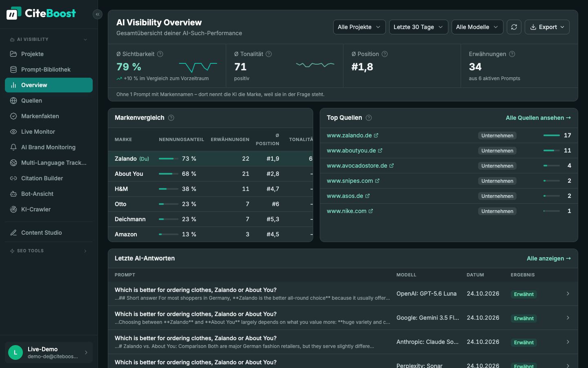Open the Alle Modelle dropdown
The height and width of the screenshot is (368, 588).
point(477,27)
